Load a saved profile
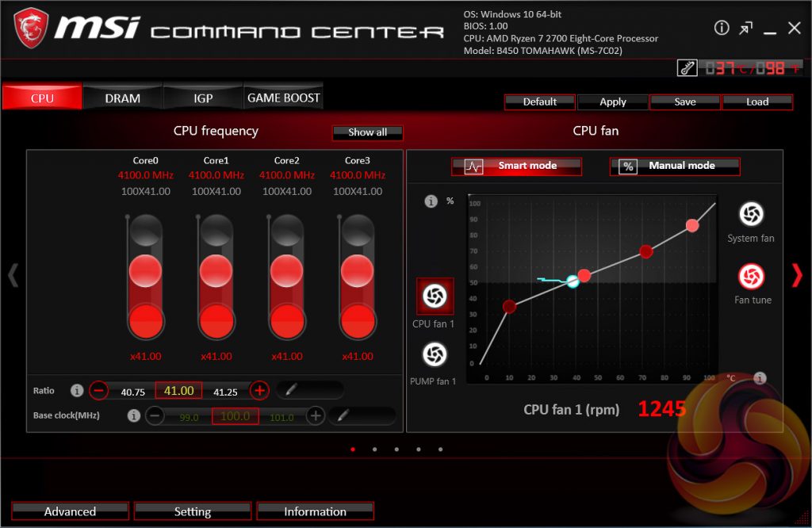 point(757,102)
